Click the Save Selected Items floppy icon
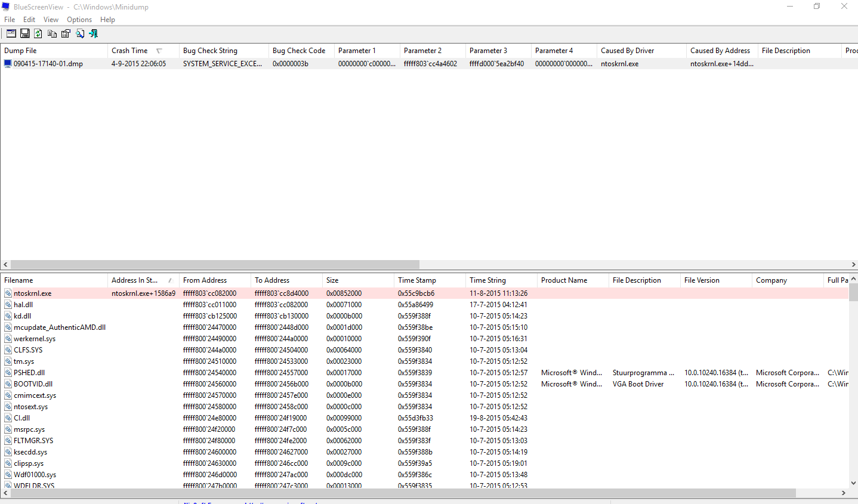Viewport: 858px width, 504px height. click(25, 34)
